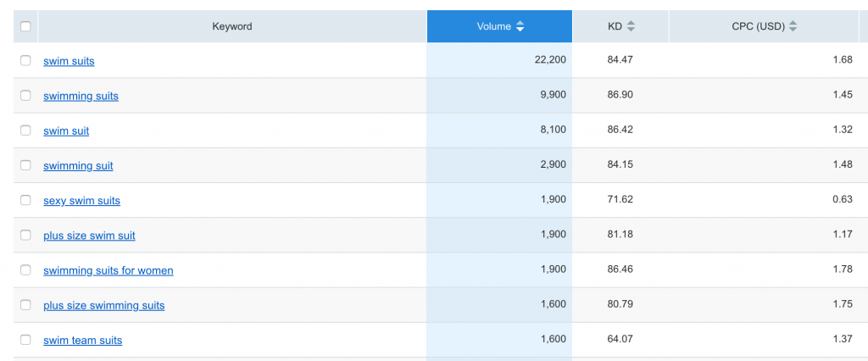Mark the swim team suits checkbox

tap(25, 340)
